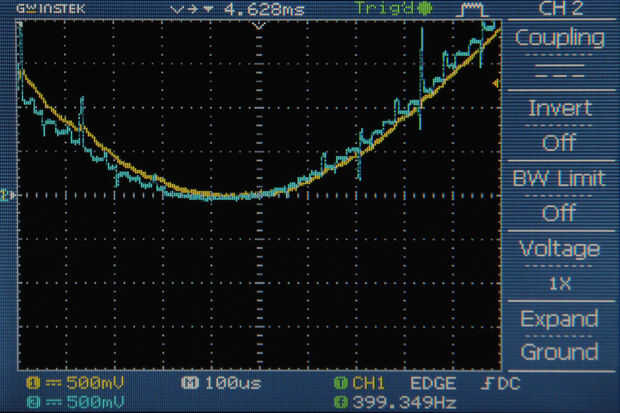Open the horizontal position 4.628ms readout
Screen dimensions: 620x413
pyautogui.click(x=264, y=9)
